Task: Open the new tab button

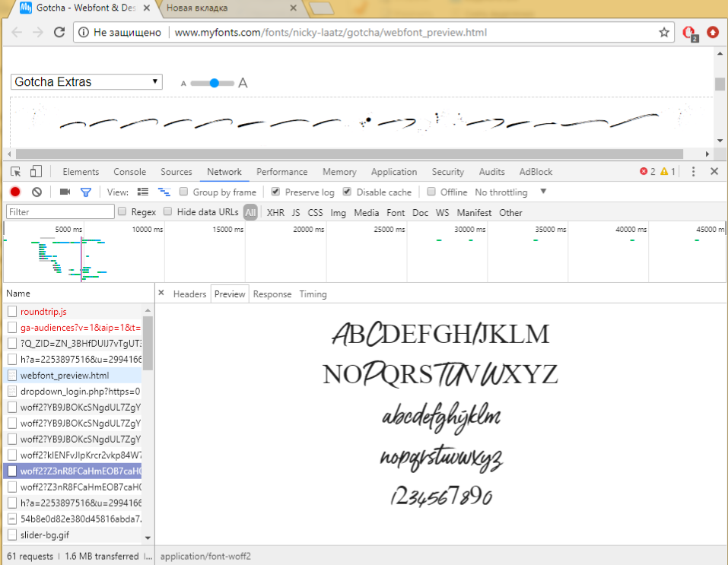Action: pyautogui.click(x=321, y=8)
